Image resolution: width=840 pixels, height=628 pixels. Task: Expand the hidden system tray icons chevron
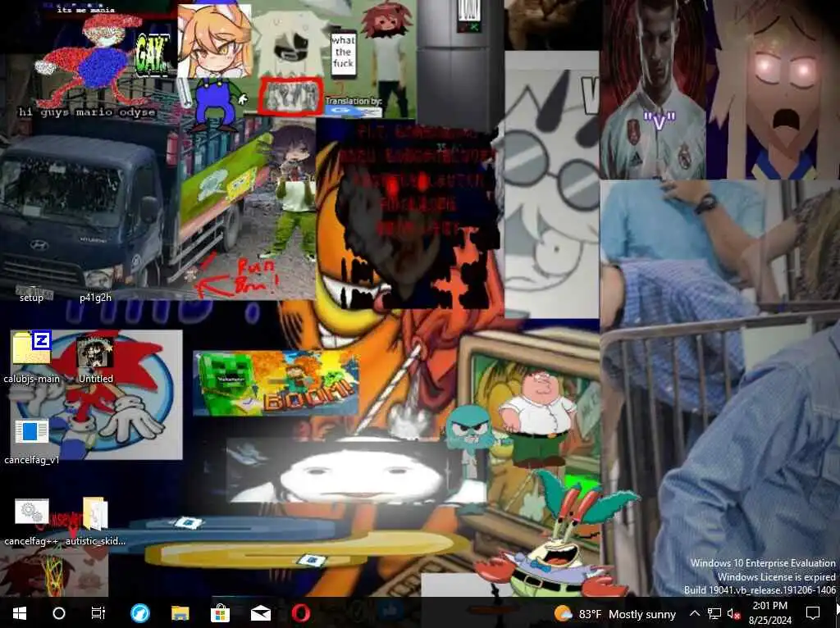click(694, 613)
